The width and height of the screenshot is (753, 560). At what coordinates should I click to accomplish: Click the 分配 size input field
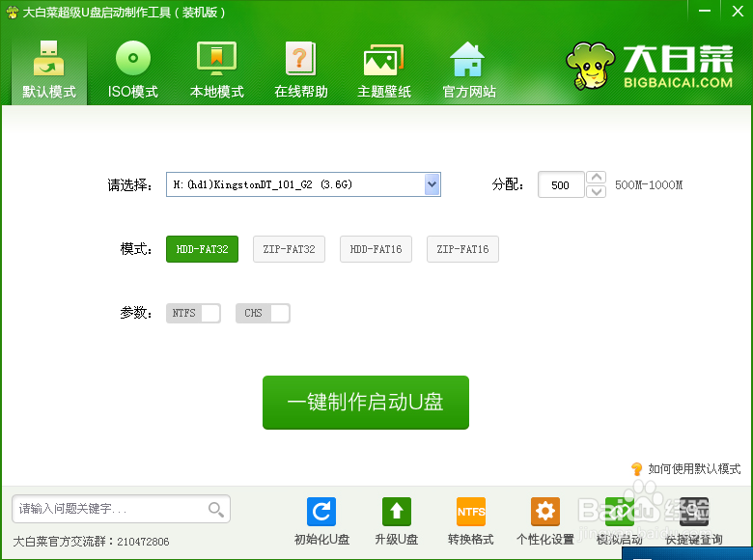[561, 185]
